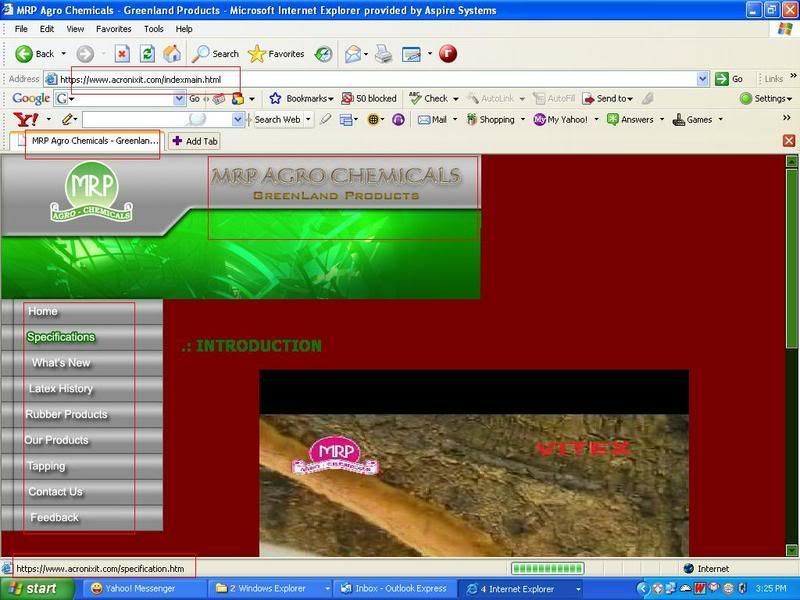Expand Windows Explorer taskbar group arrow

click(327, 589)
